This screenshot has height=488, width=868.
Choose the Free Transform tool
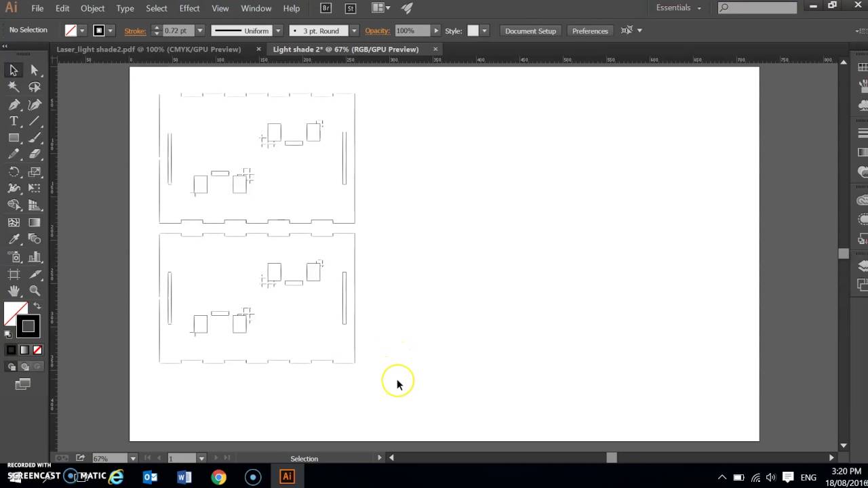point(35,188)
